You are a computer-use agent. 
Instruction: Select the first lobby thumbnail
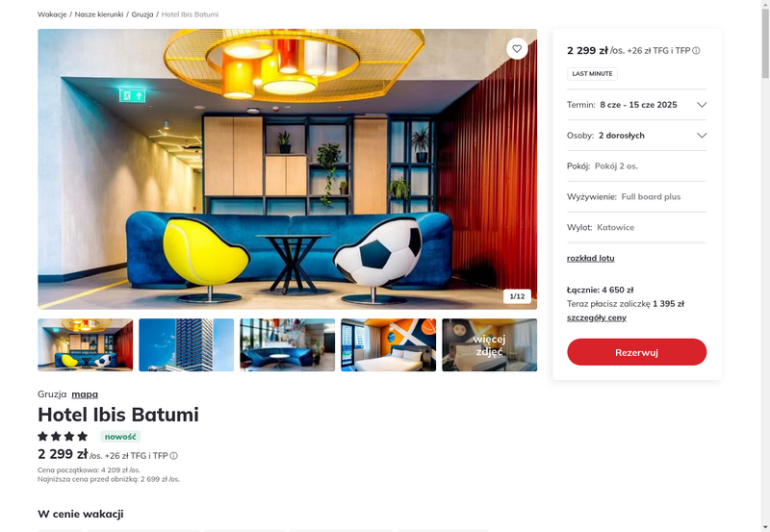86,345
